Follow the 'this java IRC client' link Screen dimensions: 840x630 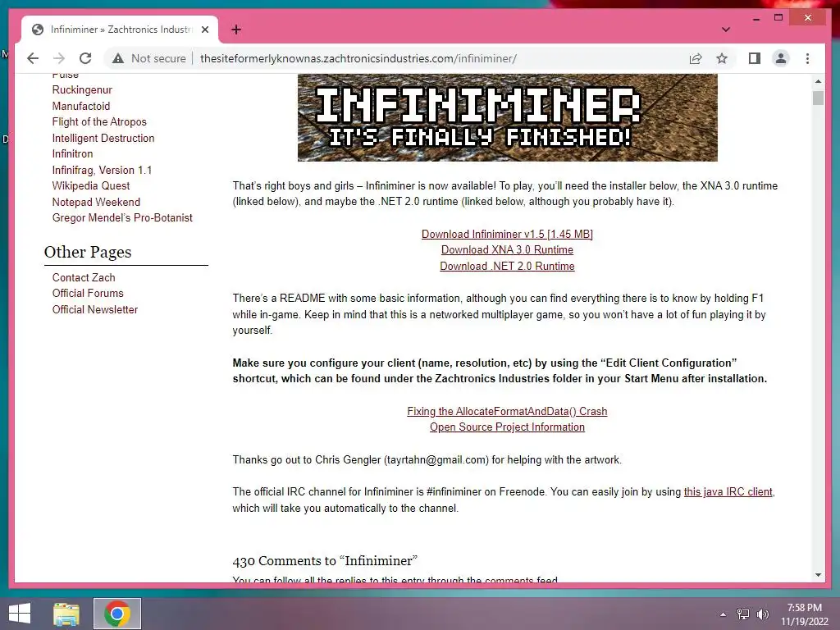[728, 492]
